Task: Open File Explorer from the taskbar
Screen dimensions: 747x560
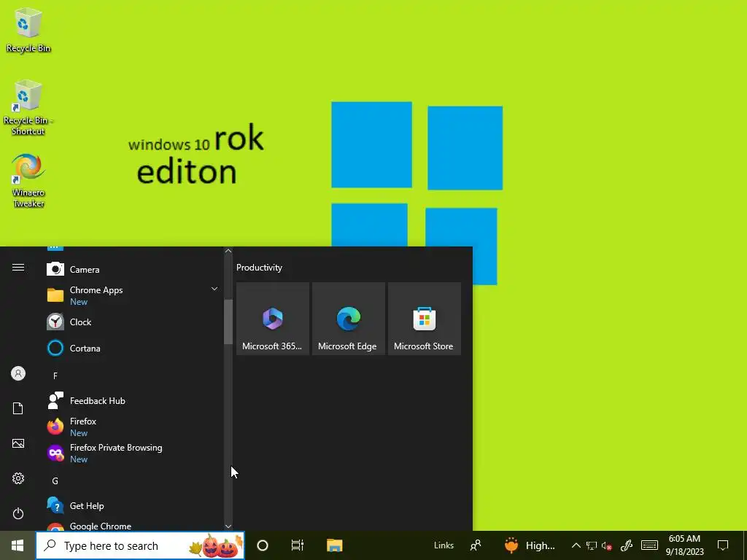Action: [x=334, y=545]
